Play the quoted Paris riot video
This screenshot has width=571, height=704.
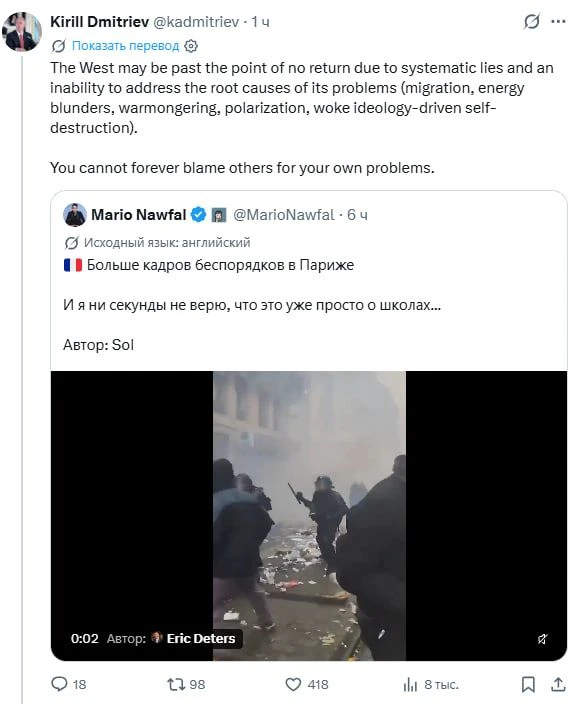pyautogui.click(x=309, y=515)
